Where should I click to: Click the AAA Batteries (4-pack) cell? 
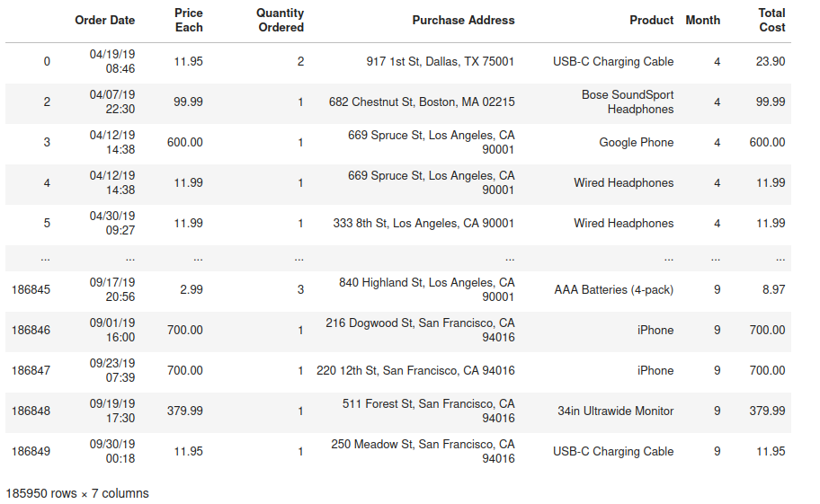(x=613, y=289)
